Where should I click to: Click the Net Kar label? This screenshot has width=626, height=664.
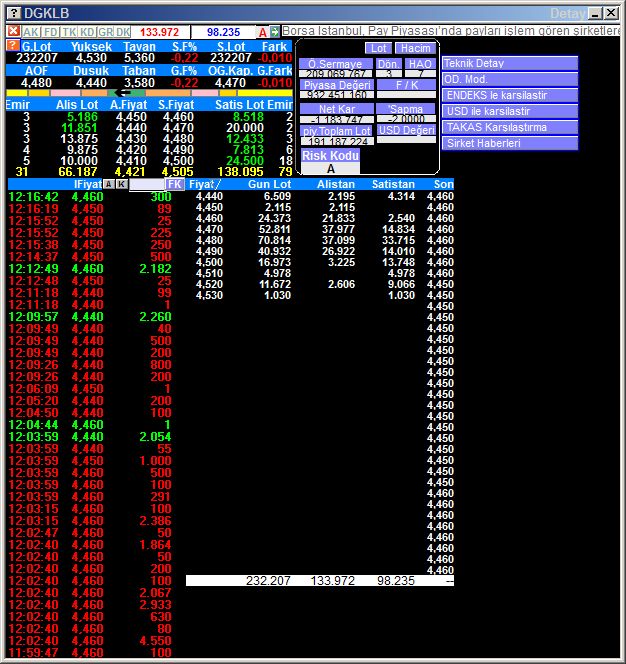point(337,109)
